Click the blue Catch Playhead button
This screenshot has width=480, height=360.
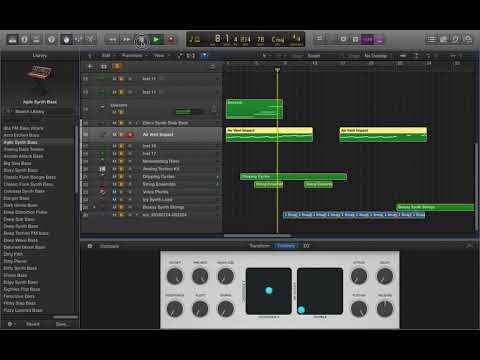point(203,56)
